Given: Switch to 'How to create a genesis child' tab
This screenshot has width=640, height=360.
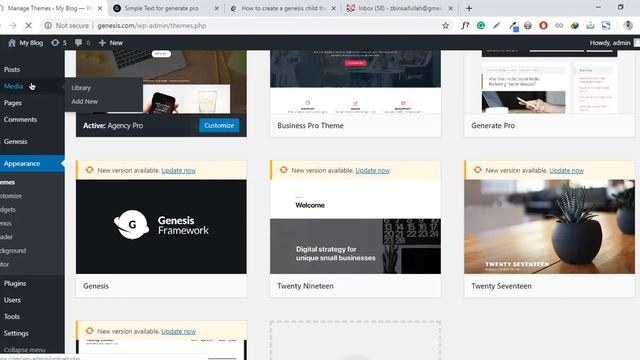Looking at the screenshot, I should point(282,8).
